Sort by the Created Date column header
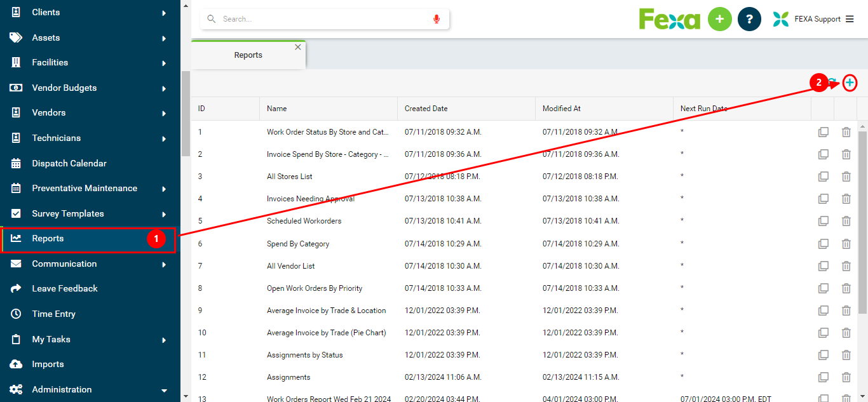This screenshot has height=402, width=868. [426, 109]
